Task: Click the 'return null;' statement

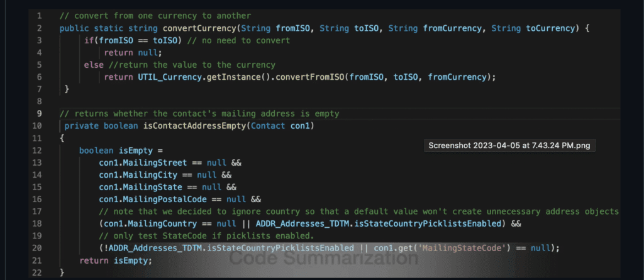Action: click(x=133, y=53)
